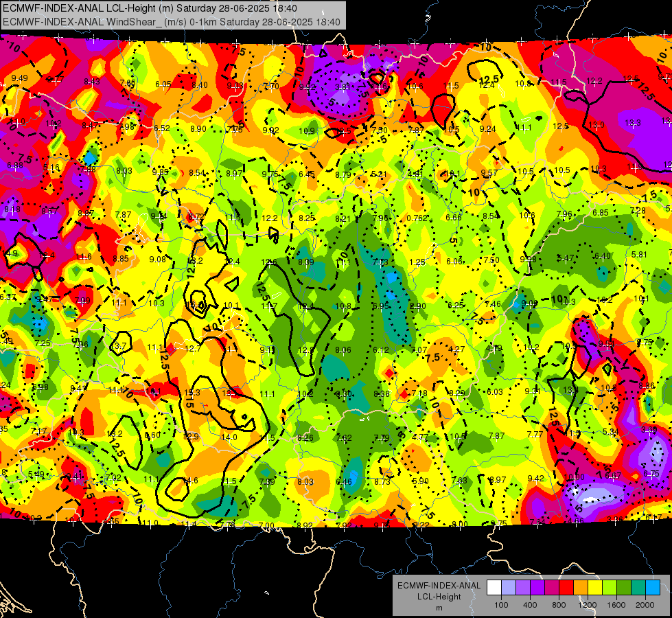Image resolution: width=672 pixels, height=618 pixels.
Task: Click the dark green legend swatch
Action: coord(624,588)
